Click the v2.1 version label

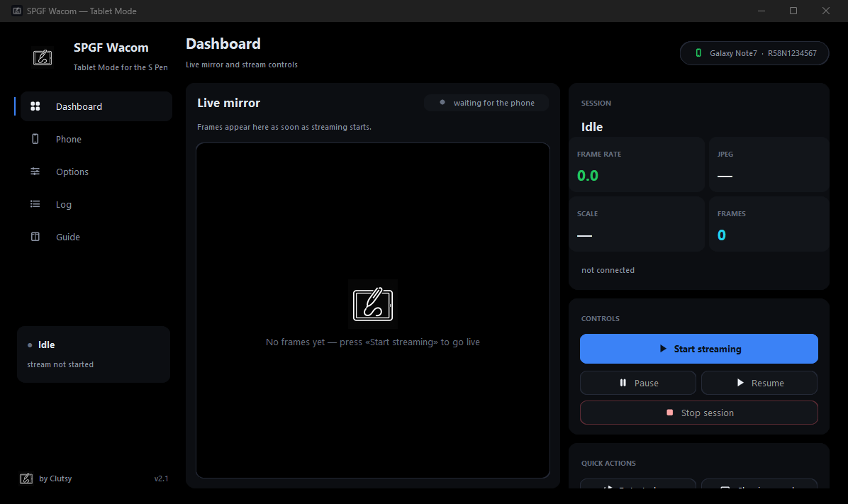pos(161,478)
